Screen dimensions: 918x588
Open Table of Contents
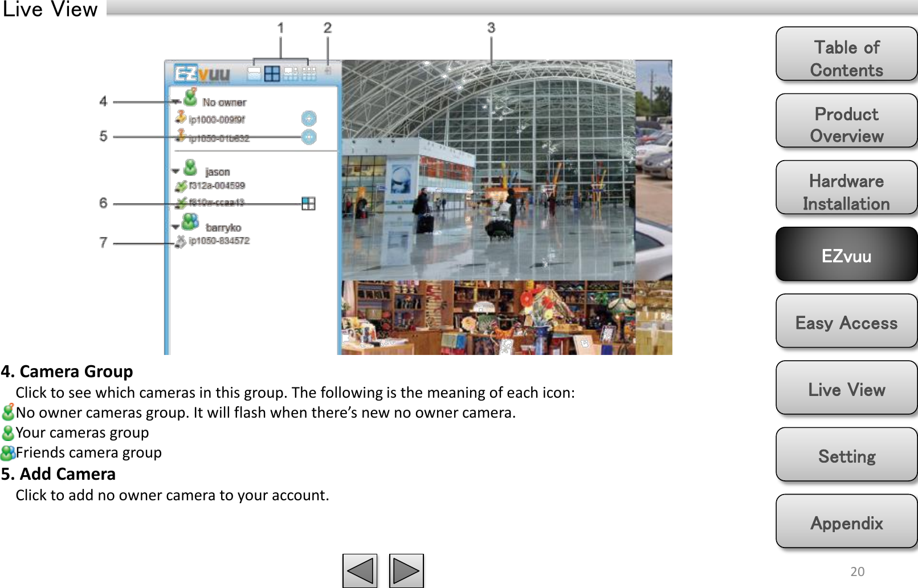point(847,54)
